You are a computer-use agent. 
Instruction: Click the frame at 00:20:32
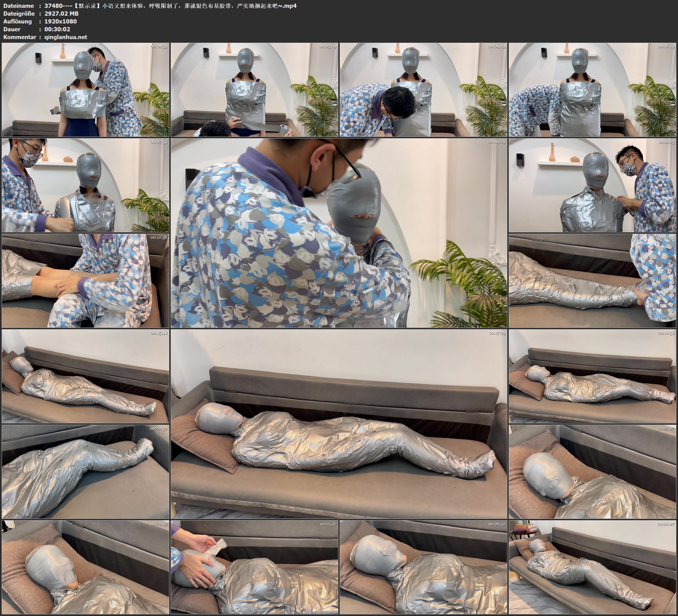coord(85,471)
